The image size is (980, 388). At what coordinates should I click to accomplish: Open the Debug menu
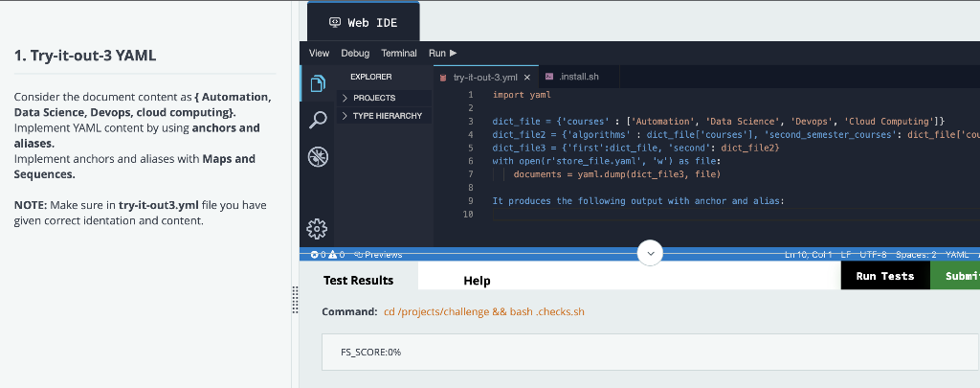(355, 54)
